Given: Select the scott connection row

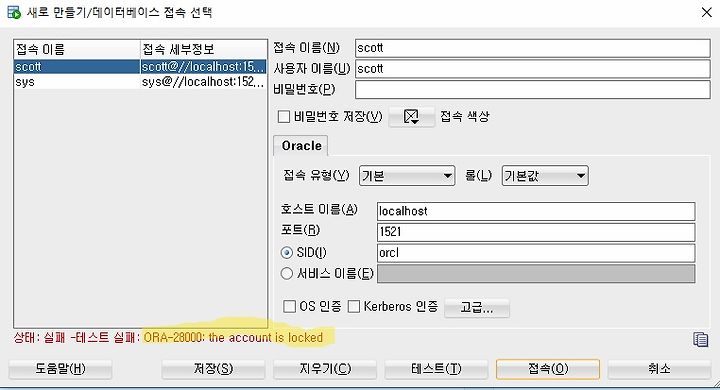Looking at the screenshot, I should (141, 67).
